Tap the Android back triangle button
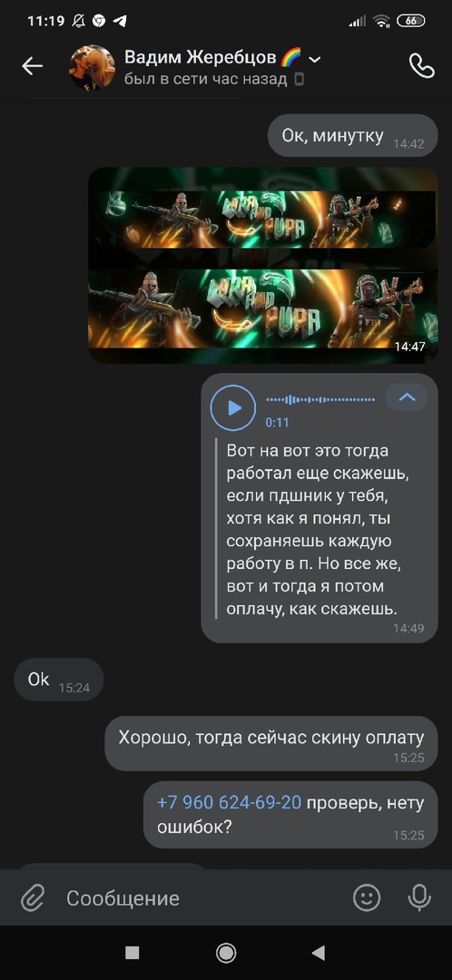This screenshot has width=452, height=980. click(x=319, y=953)
